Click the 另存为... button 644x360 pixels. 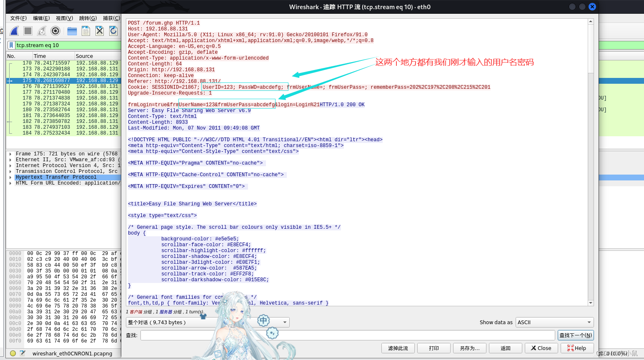tap(470, 348)
